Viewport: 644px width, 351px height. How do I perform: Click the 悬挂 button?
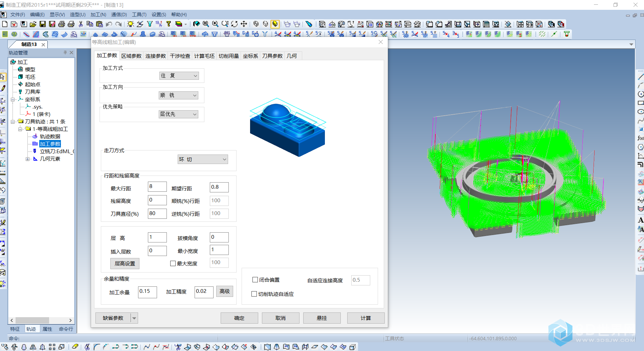tap(322, 318)
